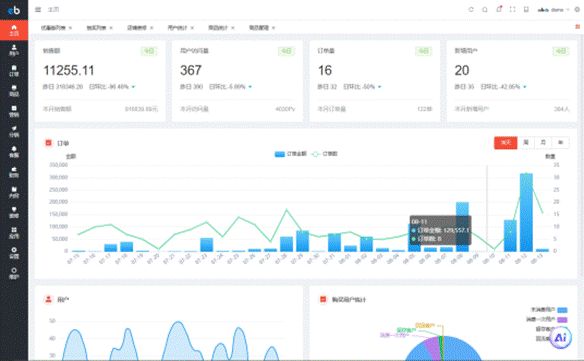The image size is (584, 361).
Task: Open notifications icon with the red dot
Action: point(499,9)
